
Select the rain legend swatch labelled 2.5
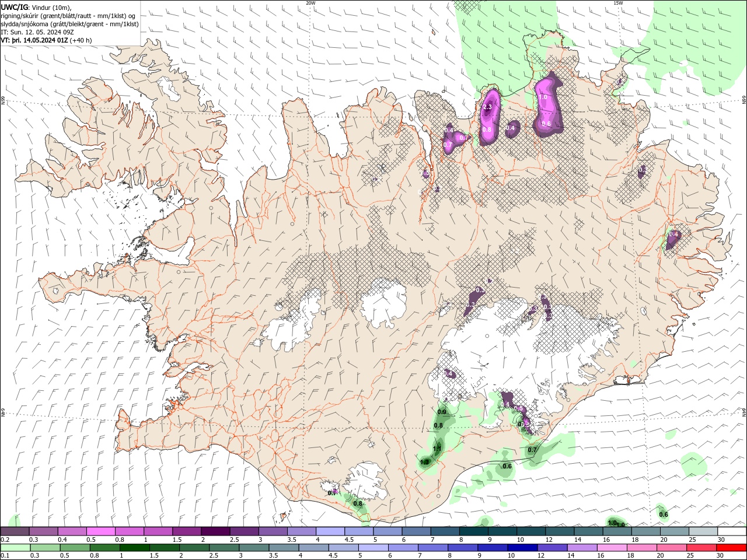(x=224, y=548)
